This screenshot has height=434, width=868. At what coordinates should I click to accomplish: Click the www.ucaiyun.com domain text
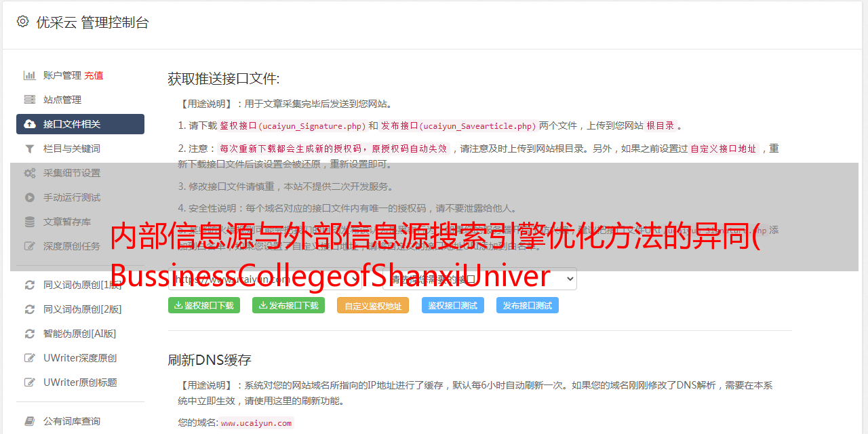[256, 423]
